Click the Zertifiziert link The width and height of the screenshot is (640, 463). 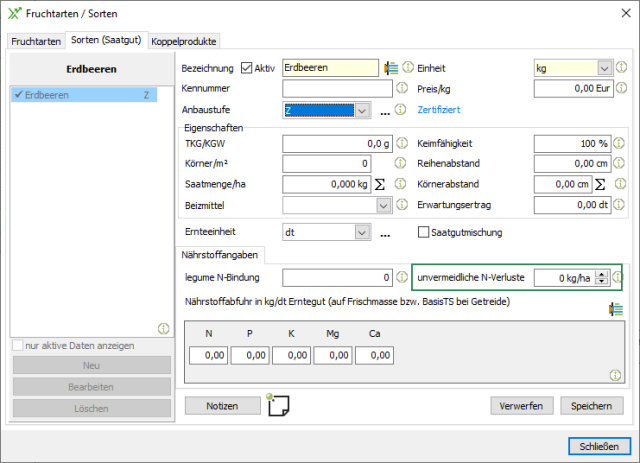[x=438, y=109]
